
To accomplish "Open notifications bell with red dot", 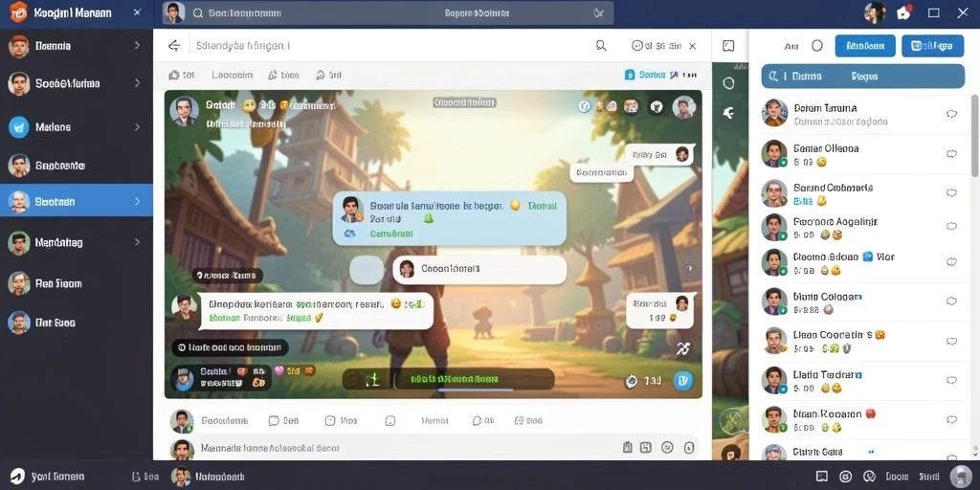I will [x=903, y=12].
